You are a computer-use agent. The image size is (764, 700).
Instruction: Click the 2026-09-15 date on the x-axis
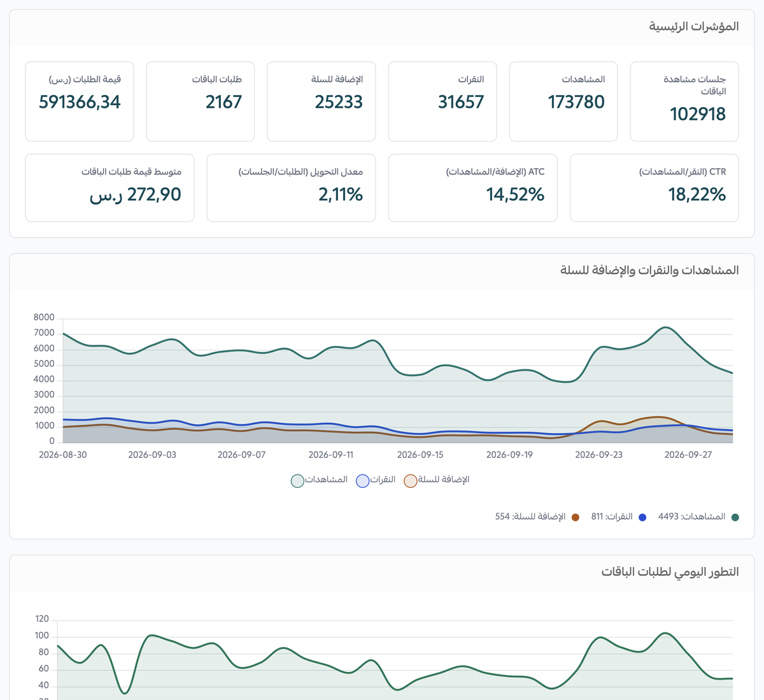420,455
